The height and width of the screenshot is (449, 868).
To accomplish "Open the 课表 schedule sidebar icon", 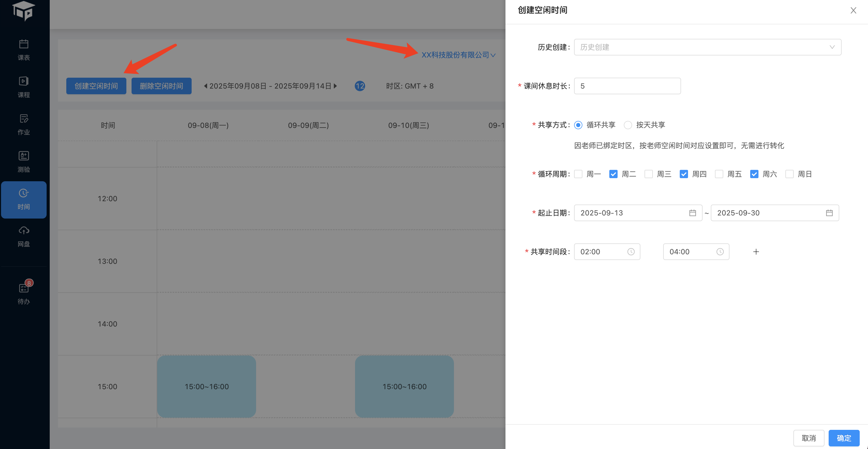I will tap(24, 50).
